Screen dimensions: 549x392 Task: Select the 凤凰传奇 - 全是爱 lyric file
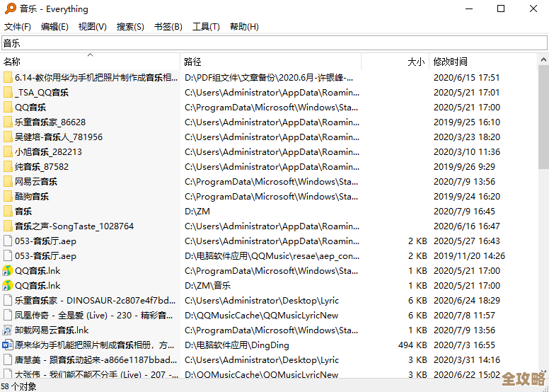(92, 316)
